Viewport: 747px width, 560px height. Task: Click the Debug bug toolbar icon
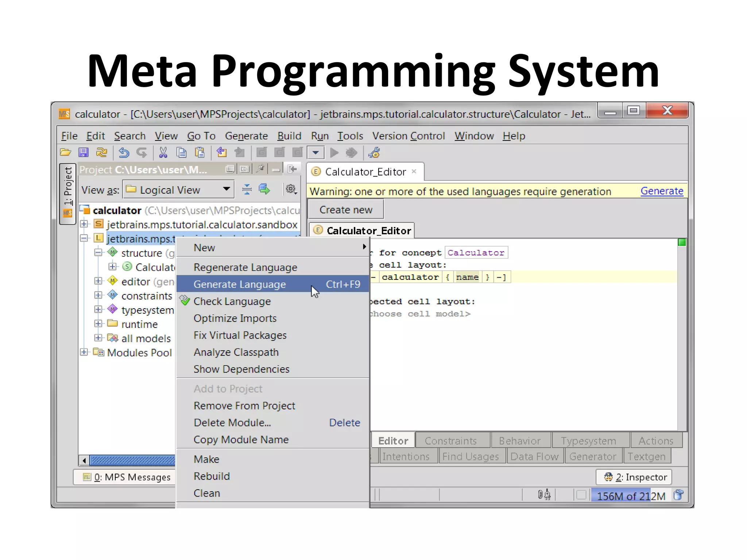point(351,152)
